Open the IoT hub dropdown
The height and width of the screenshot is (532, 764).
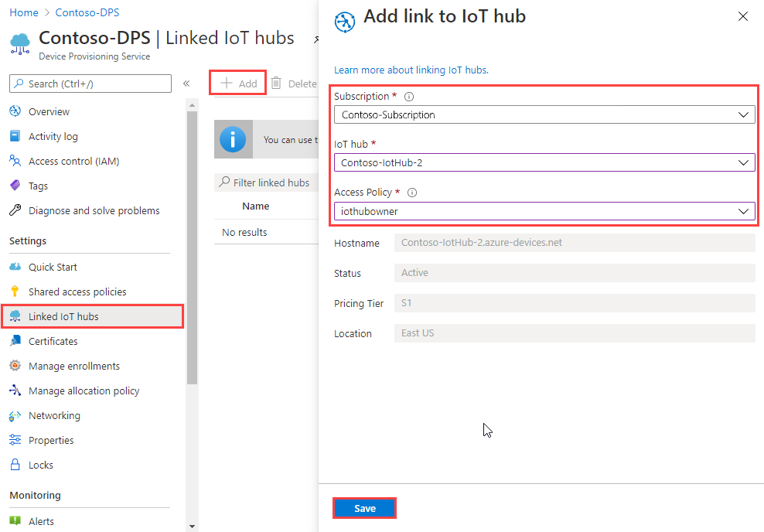pos(544,162)
